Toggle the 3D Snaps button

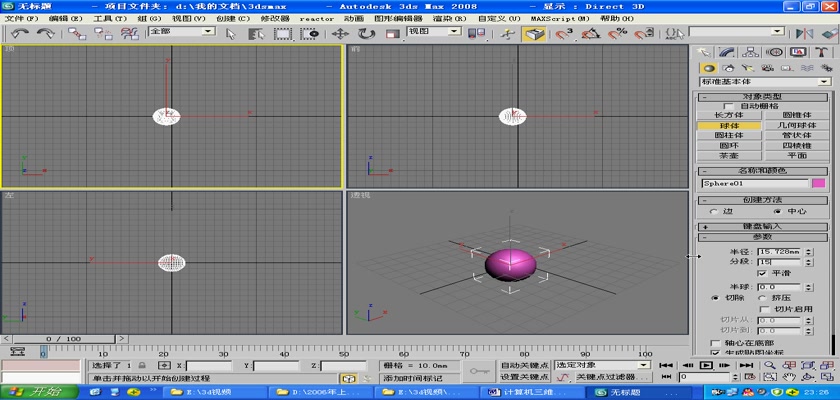(564, 34)
